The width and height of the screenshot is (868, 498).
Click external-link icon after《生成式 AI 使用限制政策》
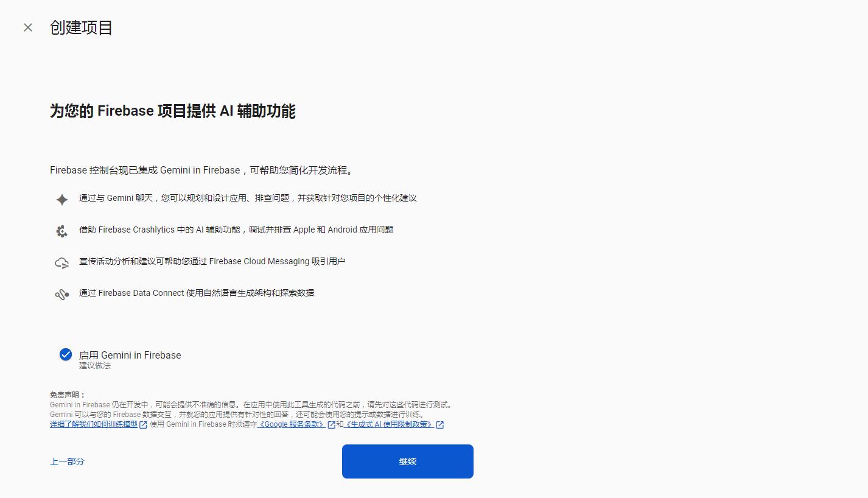tap(440, 425)
